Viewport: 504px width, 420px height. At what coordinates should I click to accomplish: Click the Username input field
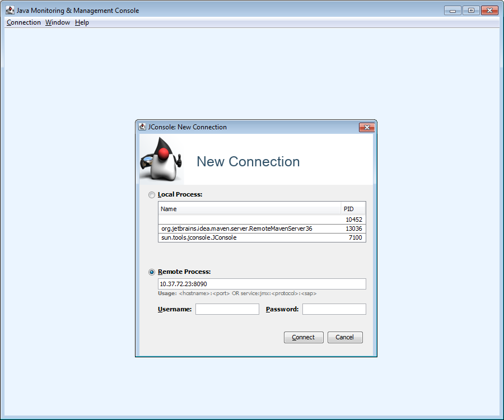click(227, 309)
